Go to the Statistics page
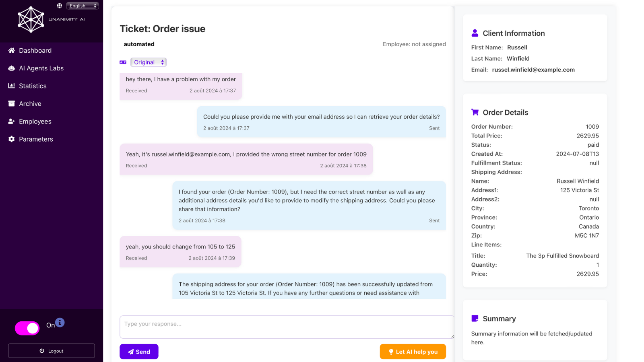Image resolution: width=644 pixels, height=362 pixels. (x=33, y=86)
